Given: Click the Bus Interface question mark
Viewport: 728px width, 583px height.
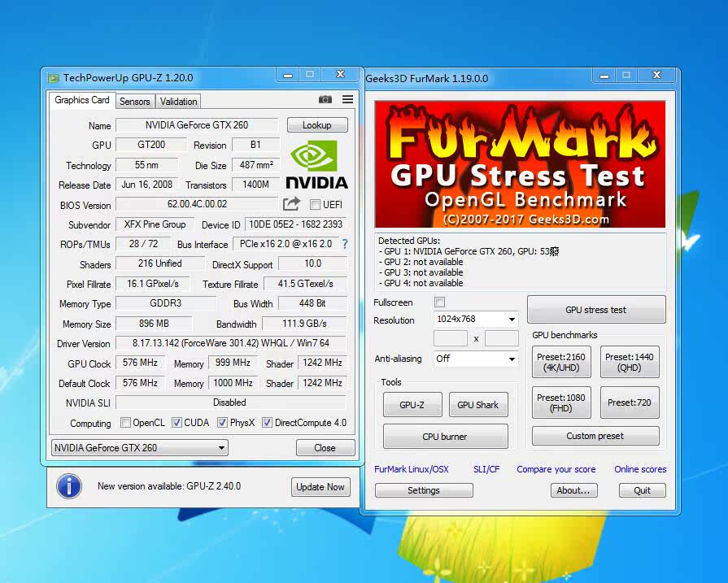Looking at the screenshot, I should (345, 244).
